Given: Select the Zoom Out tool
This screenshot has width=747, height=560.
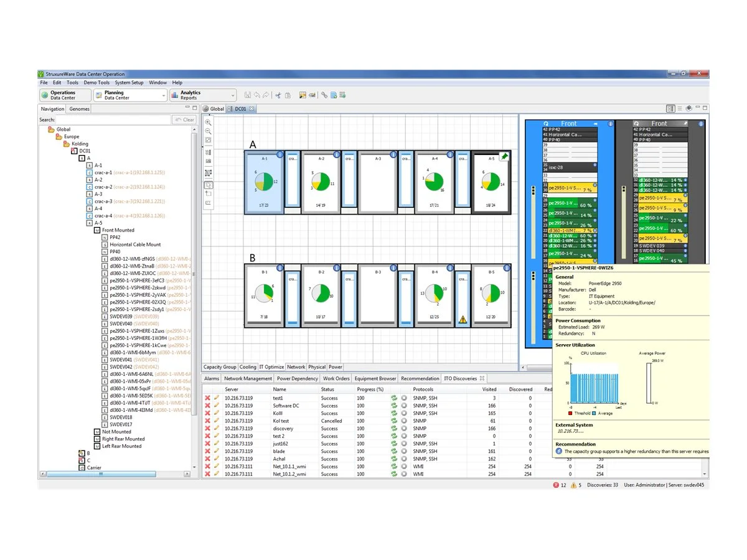Looking at the screenshot, I should (208, 131).
